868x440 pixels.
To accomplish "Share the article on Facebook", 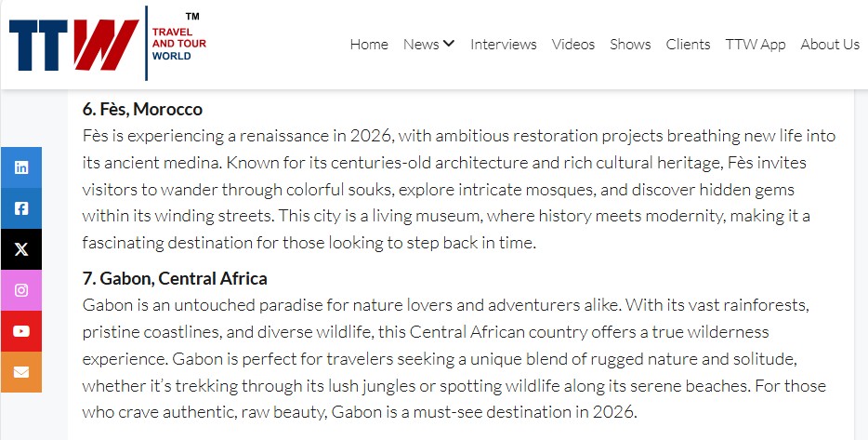I will pyautogui.click(x=20, y=208).
